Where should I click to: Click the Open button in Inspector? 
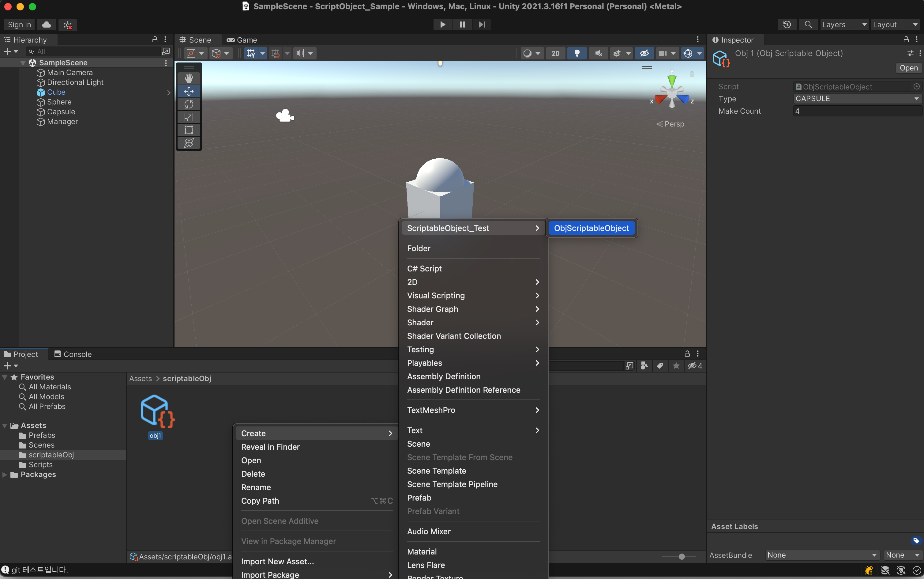(908, 68)
